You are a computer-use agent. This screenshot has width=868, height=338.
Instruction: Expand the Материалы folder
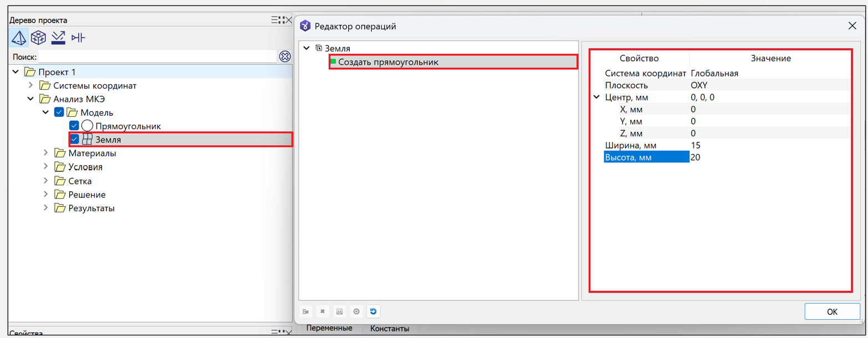[46, 153]
